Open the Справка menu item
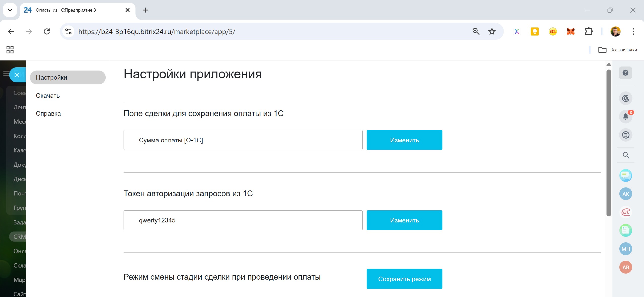644x297 pixels. point(48,114)
